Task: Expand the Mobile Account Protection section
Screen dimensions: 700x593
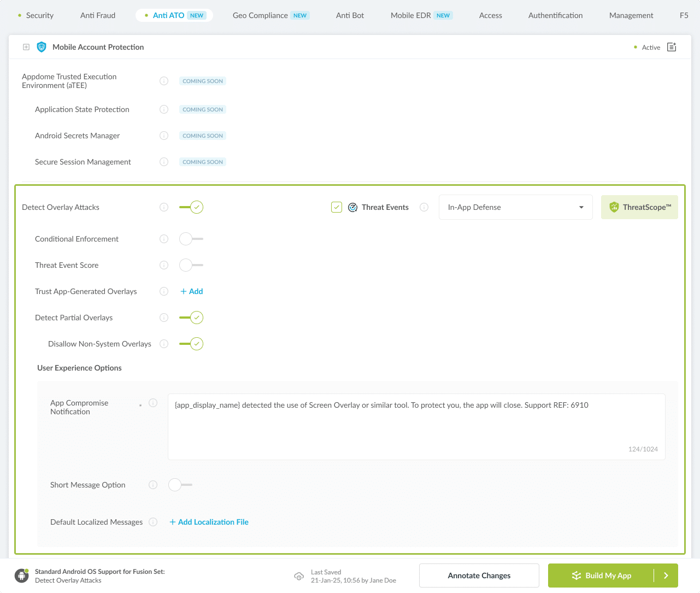Action: coord(26,47)
